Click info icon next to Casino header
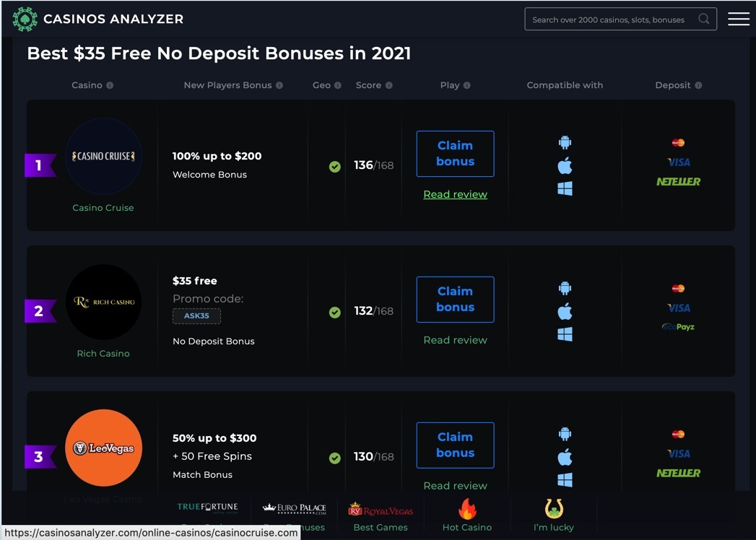 coord(110,85)
